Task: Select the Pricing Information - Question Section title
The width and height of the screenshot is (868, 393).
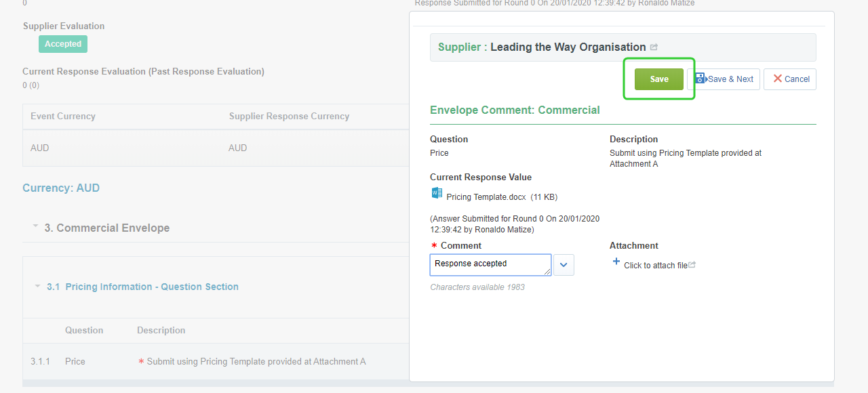Action: 152,287
